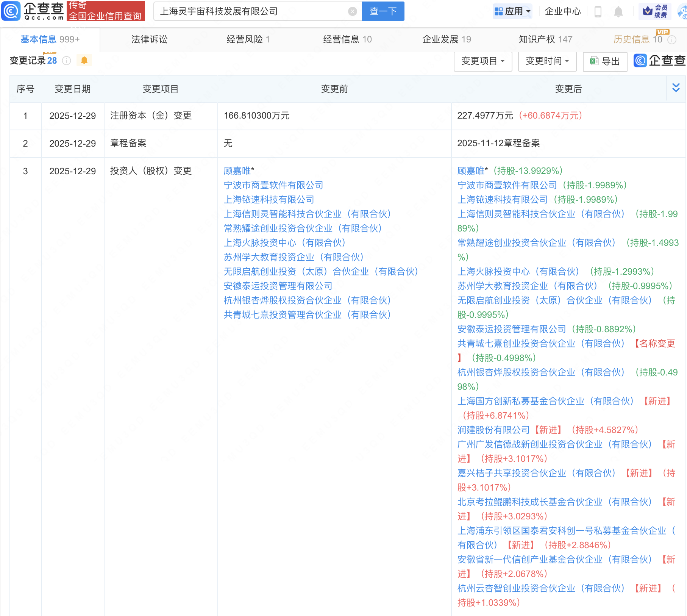This screenshot has height=616, width=687.
Task: Toggle the orange change-alert bell
Action: [84, 60]
